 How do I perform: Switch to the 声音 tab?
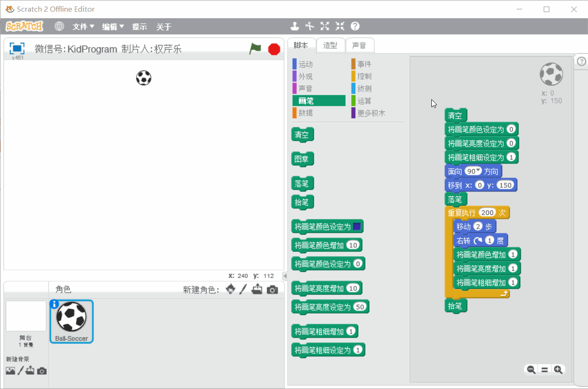pyautogui.click(x=359, y=45)
